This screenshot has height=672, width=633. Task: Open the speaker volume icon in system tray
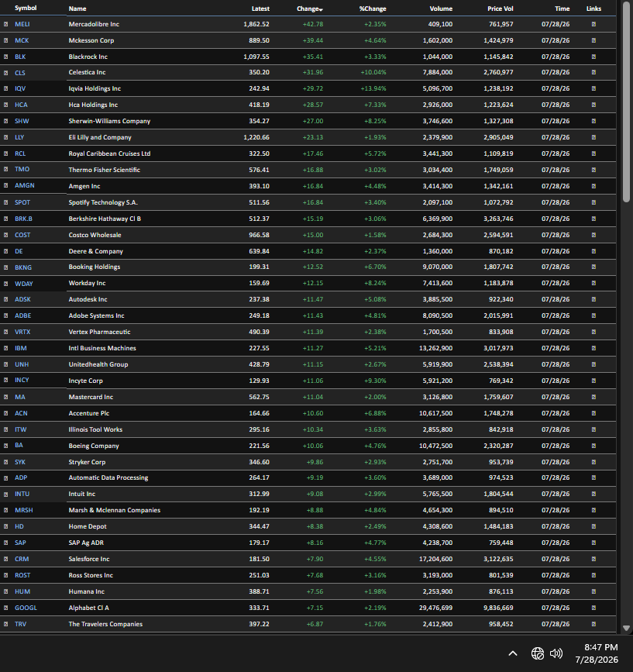556,653
